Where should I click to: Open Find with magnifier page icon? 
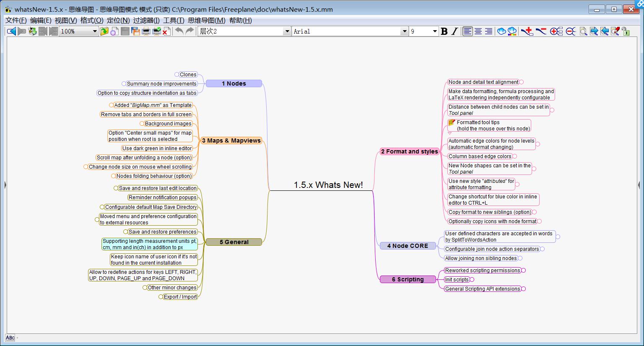tap(583, 31)
